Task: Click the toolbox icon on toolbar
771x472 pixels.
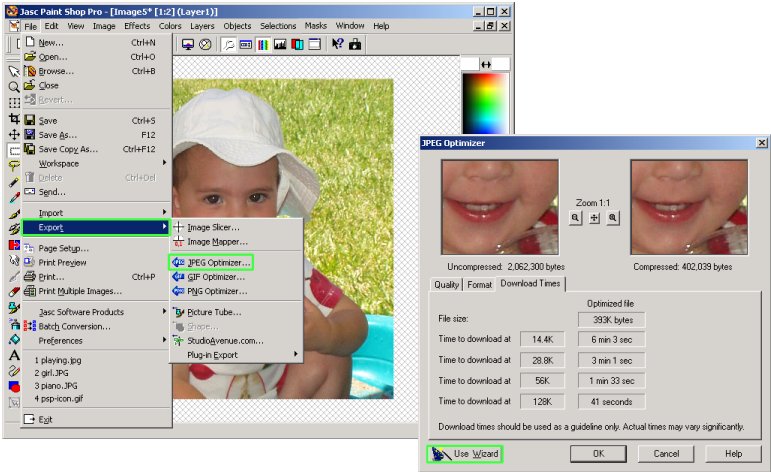Action: tap(355, 45)
